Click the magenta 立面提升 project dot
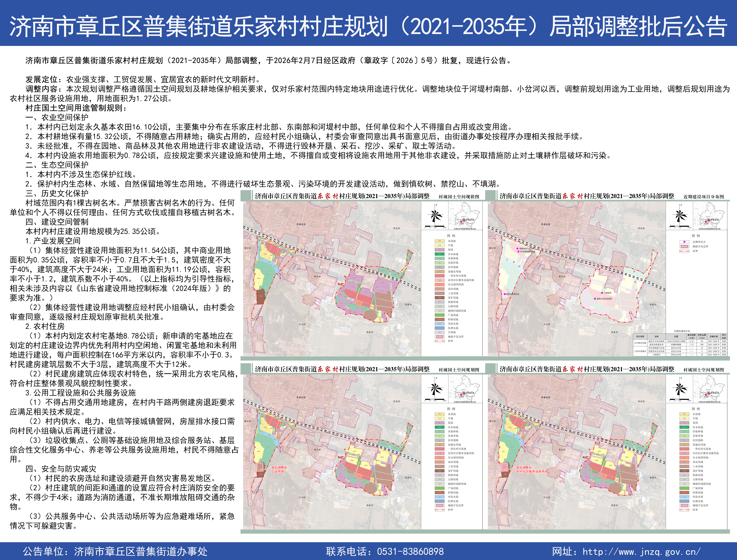The image size is (737, 560). [602, 293]
